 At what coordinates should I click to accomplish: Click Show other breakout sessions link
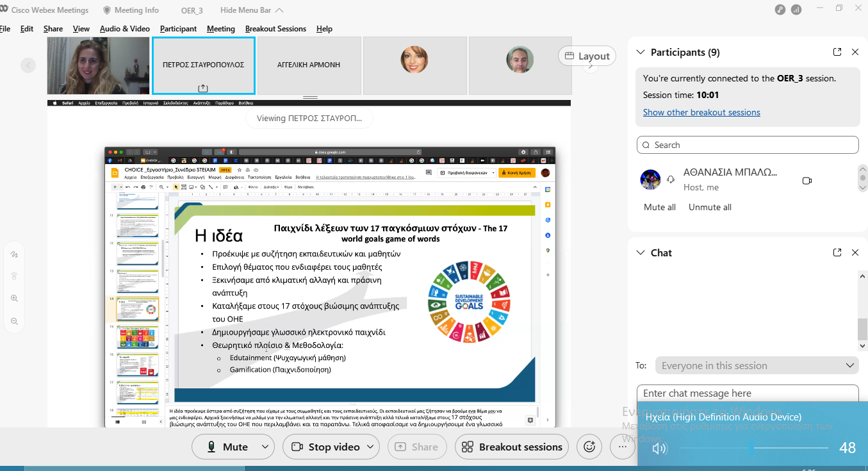[x=701, y=112]
